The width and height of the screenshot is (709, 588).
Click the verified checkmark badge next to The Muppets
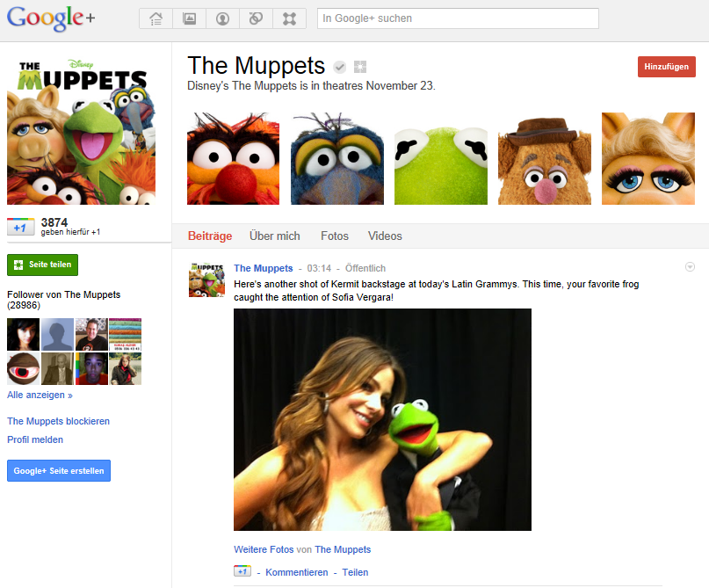[x=340, y=67]
